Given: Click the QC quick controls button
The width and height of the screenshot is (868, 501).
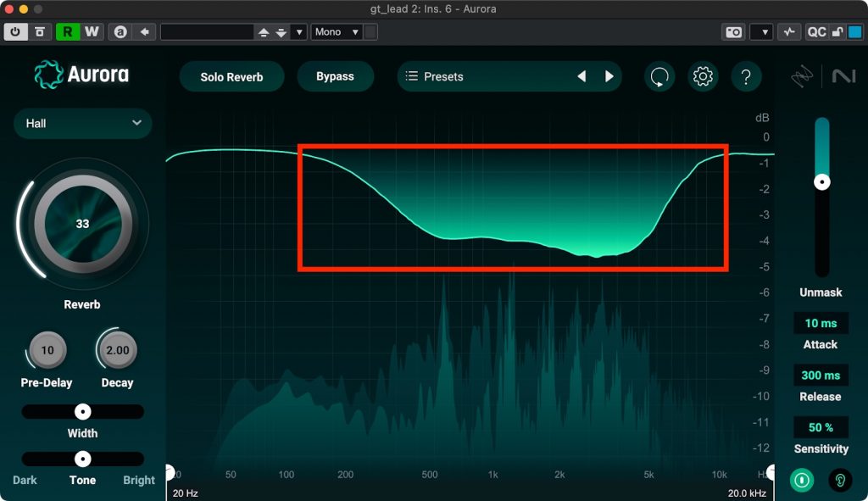Looking at the screenshot, I should (x=815, y=32).
